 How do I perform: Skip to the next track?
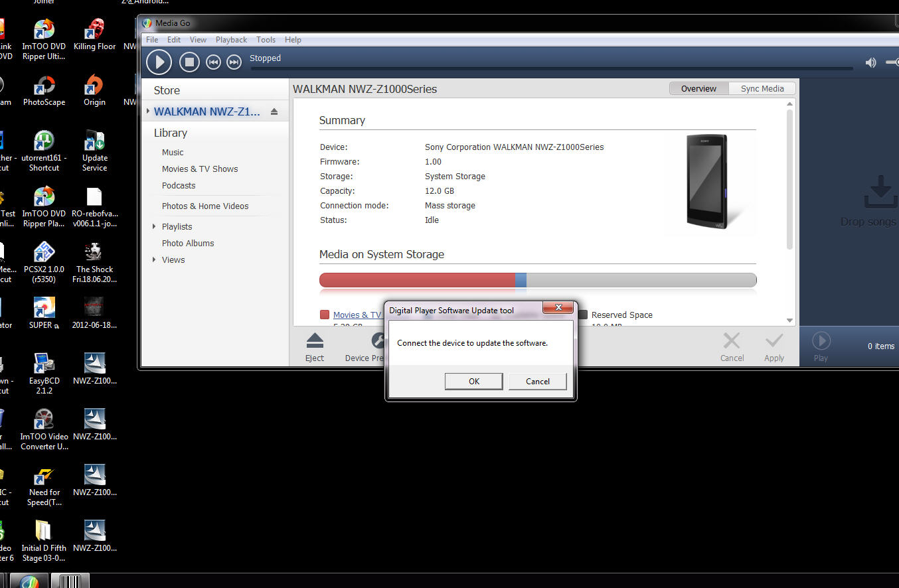point(234,62)
